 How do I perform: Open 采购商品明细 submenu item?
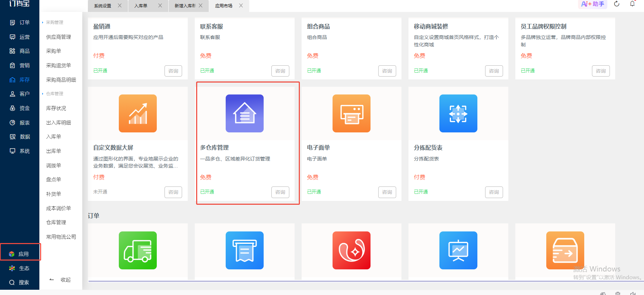[x=61, y=80]
